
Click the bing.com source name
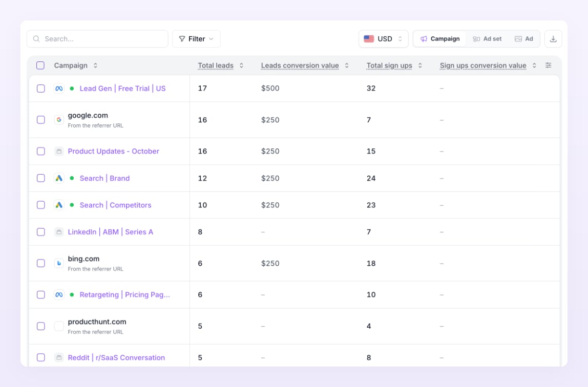pos(83,259)
